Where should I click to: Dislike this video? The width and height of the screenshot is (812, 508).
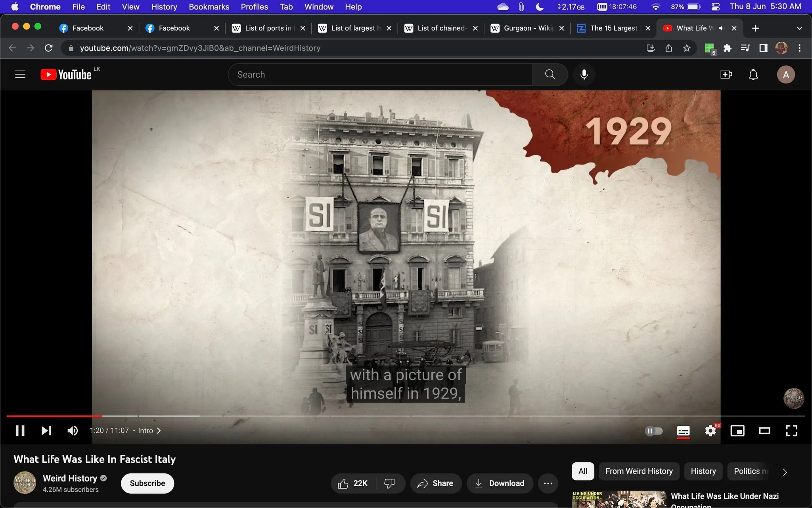click(390, 483)
